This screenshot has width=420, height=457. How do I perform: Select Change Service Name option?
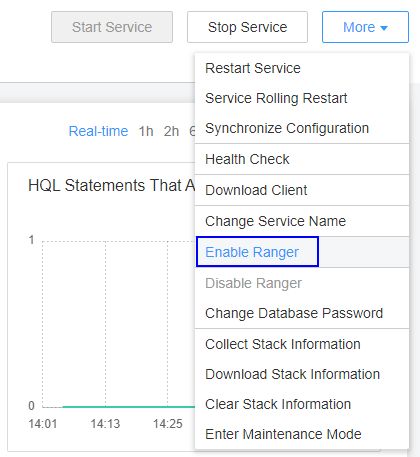coord(302,221)
